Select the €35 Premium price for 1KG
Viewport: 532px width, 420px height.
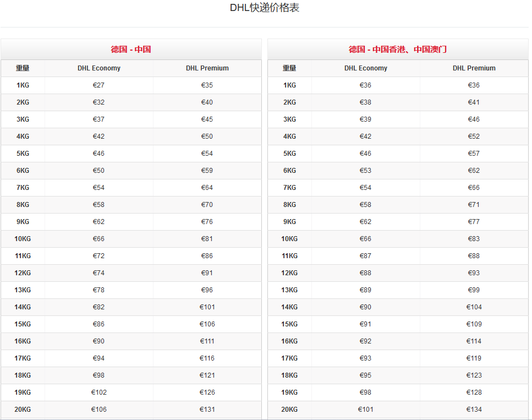pyautogui.click(x=207, y=85)
